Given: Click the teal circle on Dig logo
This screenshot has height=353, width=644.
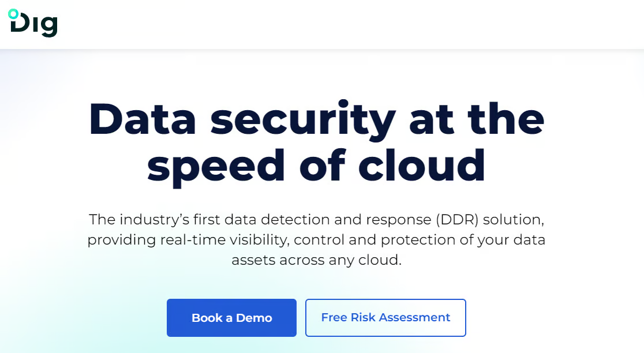Looking at the screenshot, I should pyautogui.click(x=13, y=14).
